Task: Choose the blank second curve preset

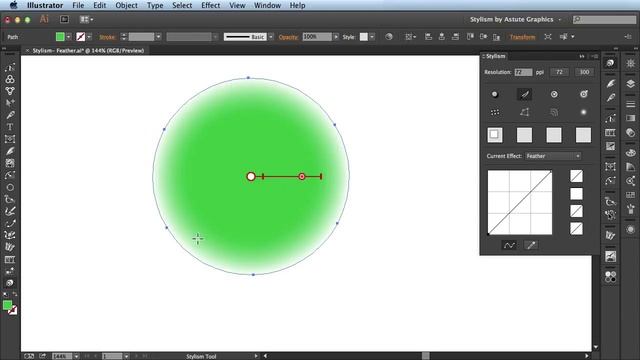Action: [x=576, y=194]
